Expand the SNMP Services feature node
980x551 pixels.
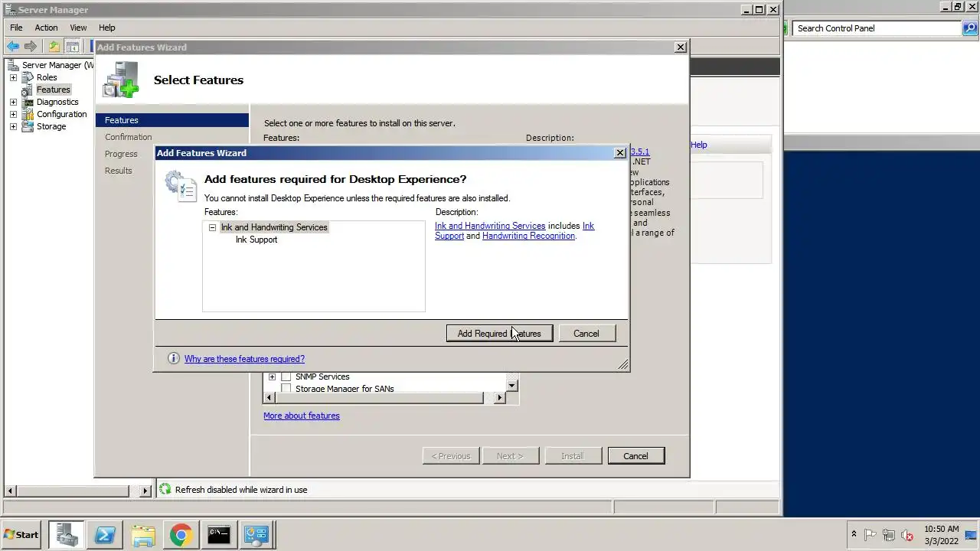(272, 377)
